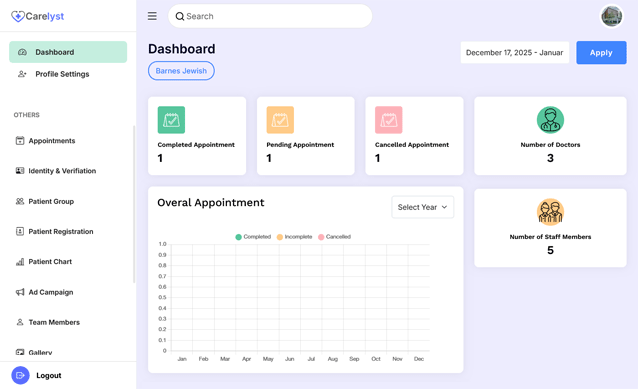Click the Completed Appointment label

point(196,145)
